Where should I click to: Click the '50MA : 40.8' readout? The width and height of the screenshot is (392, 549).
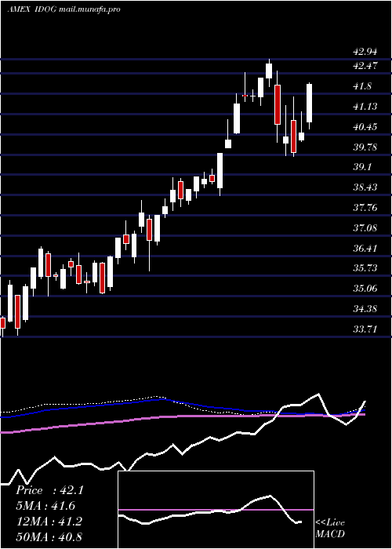pyautogui.click(x=49, y=536)
